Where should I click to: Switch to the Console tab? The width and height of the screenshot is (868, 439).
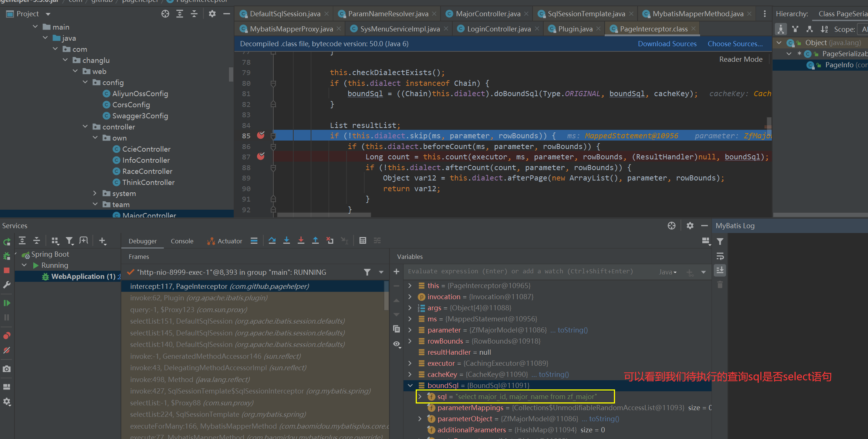tap(182, 241)
